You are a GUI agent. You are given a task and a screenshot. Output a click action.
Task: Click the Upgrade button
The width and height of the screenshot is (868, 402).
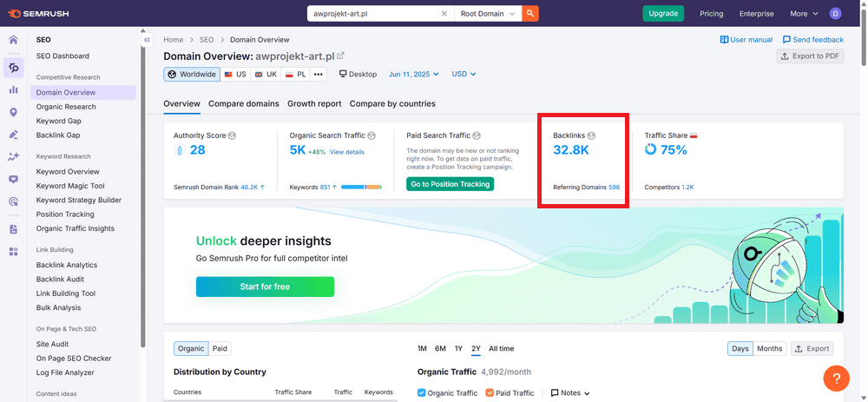663,14
